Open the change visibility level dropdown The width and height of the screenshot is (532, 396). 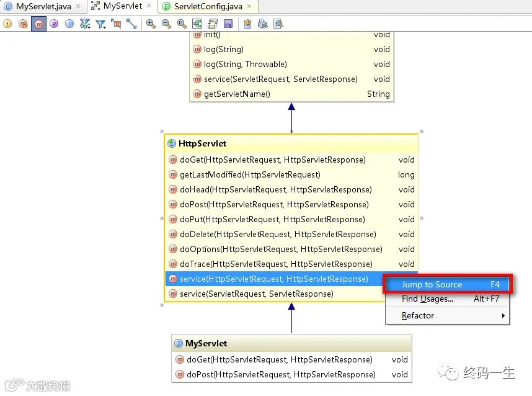[85, 24]
